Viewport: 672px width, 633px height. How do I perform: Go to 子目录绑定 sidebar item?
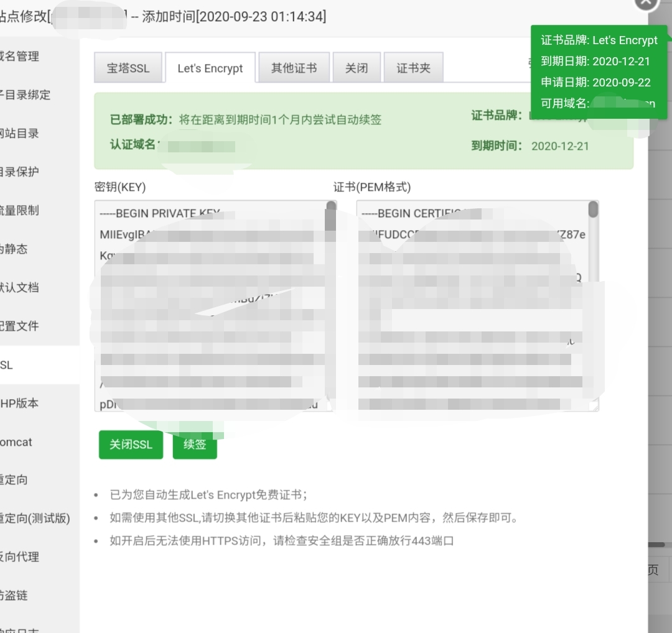pos(39,95)
